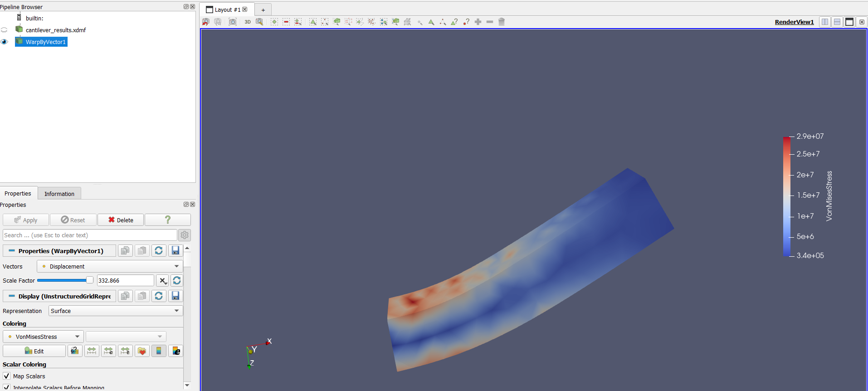Viewport: 868px width, 391px height.
Task: Toggle the 3D interaction mode button
Action: tap(248, 22)
